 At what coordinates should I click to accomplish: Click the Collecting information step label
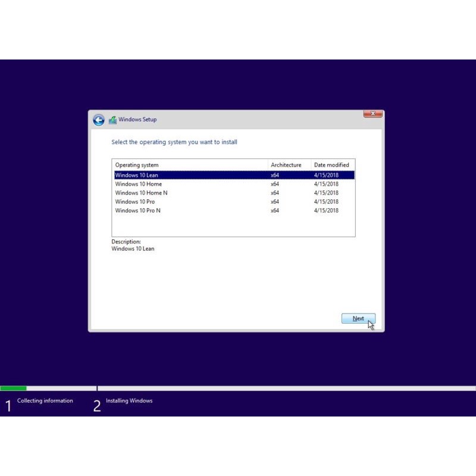tap(45, 401)
